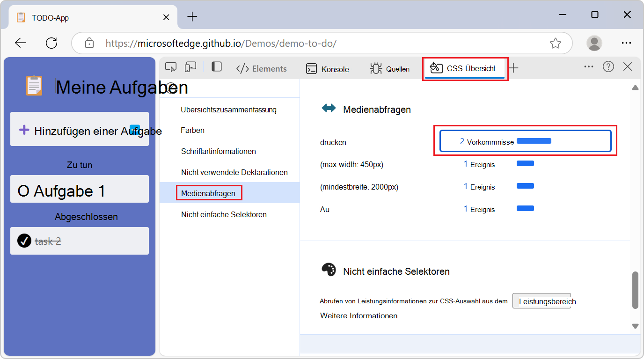The width and height of the screenshot is (644, 359).
Task: Select the TODO-App browser tab
Action: coord(93,17)
